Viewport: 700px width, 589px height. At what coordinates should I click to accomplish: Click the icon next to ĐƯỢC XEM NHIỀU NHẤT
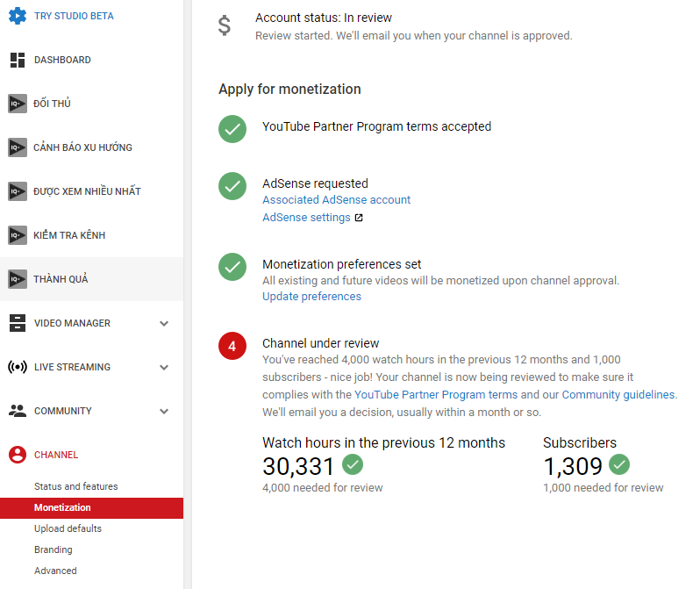point(18,191)
